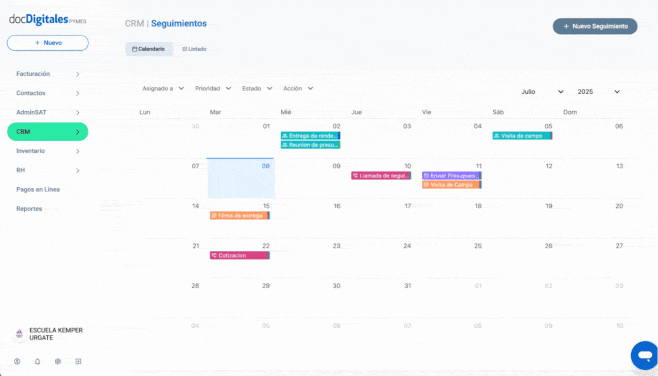Click the help circle icon in sidebar
The height and width of the screenshot is (376, 658).
tap(17, 361)
